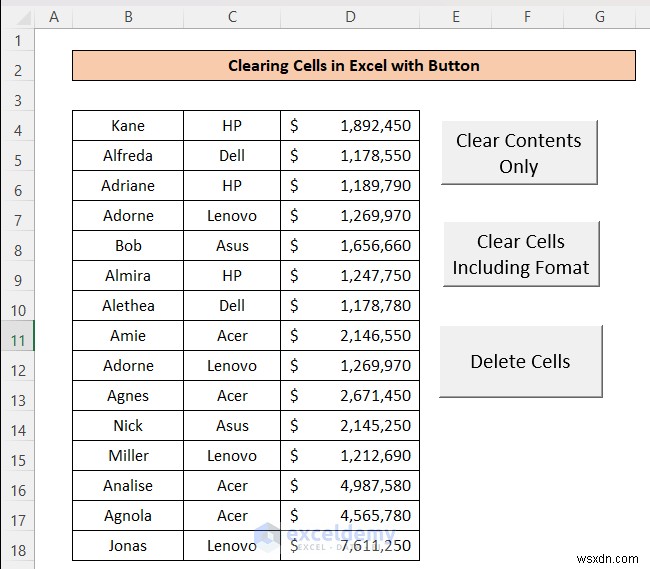Select column A header
Image resolution: width=650 pixels, height=569 pixels.
[x=54, y=17]
